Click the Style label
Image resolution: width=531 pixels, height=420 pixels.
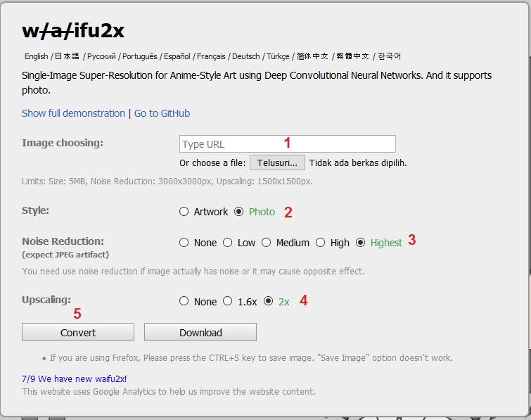(36, 210)
